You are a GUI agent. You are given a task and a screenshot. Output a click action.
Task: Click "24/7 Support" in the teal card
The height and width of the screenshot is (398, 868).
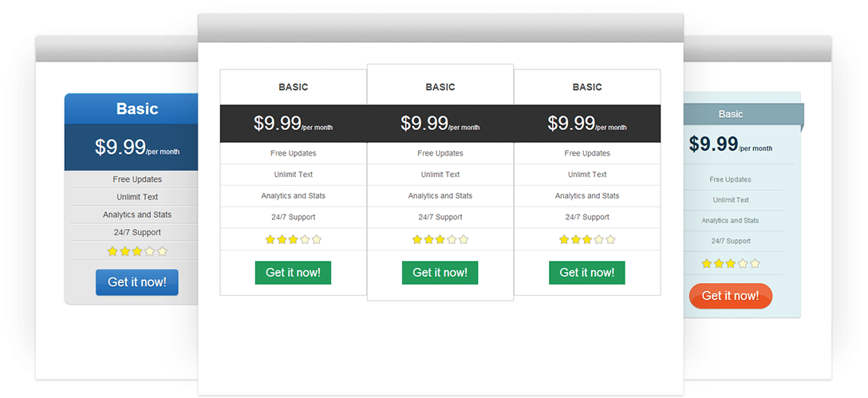point(731,241)
